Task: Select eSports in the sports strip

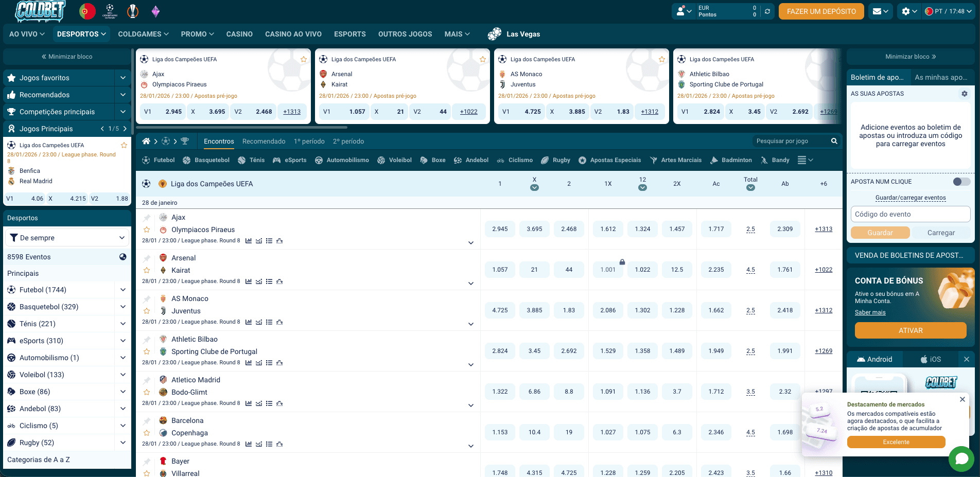Action: [x=289, y=160]
